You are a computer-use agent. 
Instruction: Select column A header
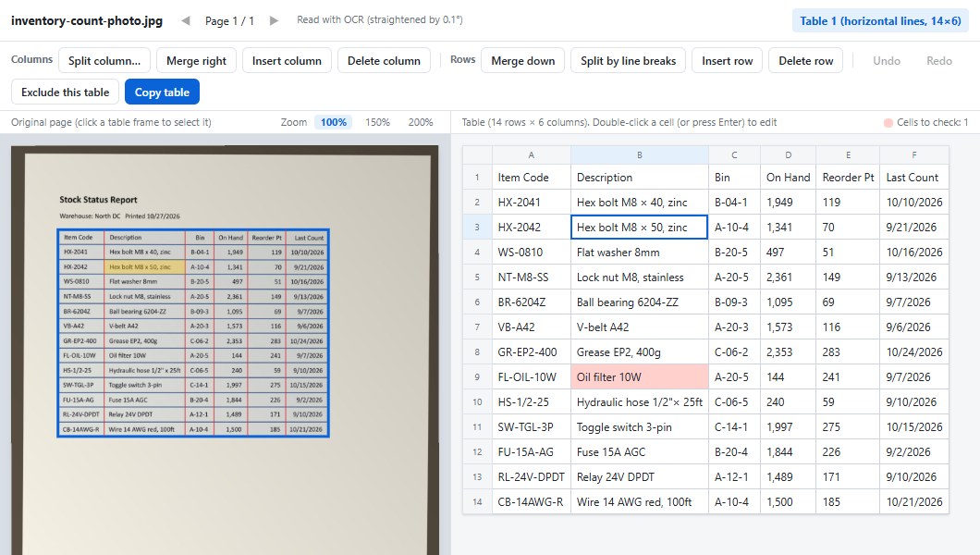point(532,155)
